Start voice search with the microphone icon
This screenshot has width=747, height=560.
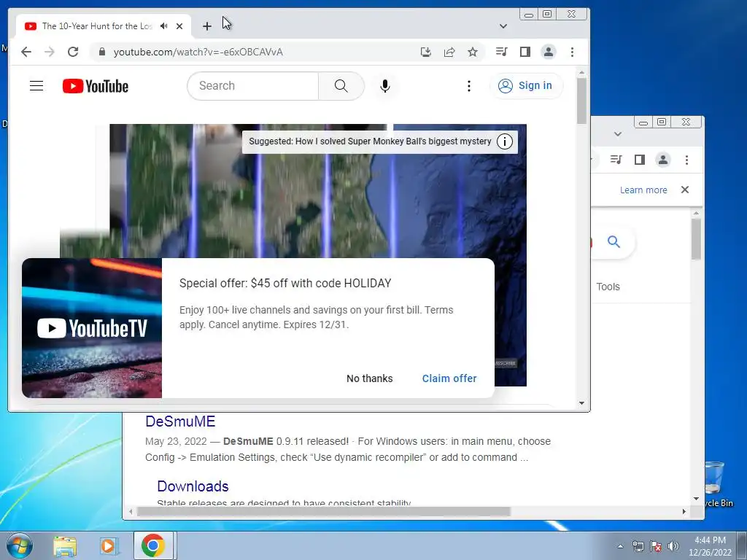coord(385,86)
